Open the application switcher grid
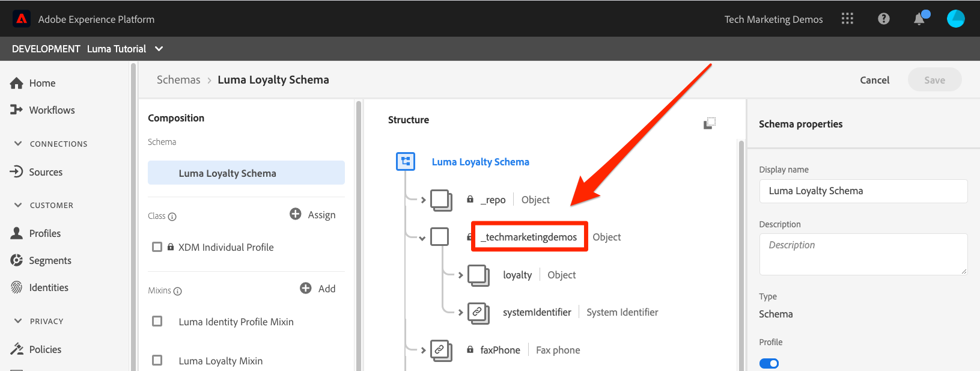Viewport: 980px width, 371px height. 847,19
